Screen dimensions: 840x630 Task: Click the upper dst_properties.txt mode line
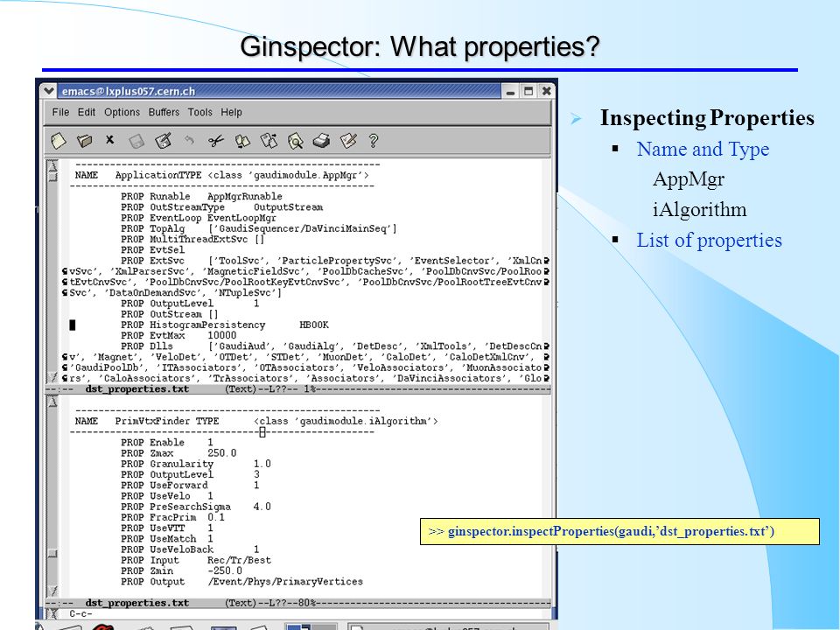coord(297,389)
